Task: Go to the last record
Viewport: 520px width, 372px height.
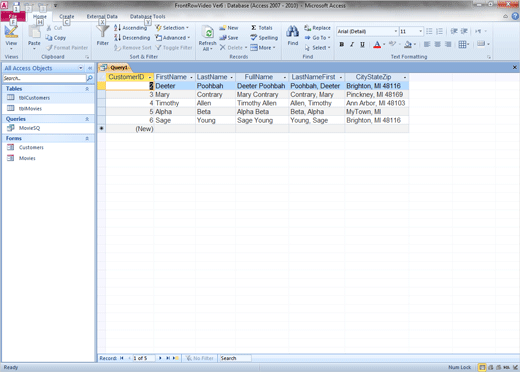Action: click(x=168, y=358)
